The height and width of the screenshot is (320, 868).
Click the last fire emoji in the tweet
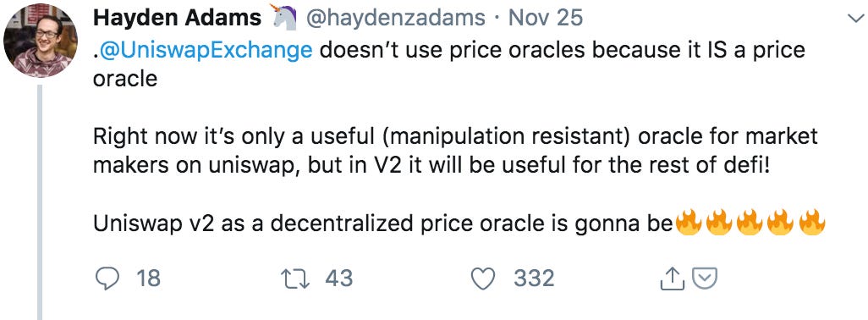point(812,223)
